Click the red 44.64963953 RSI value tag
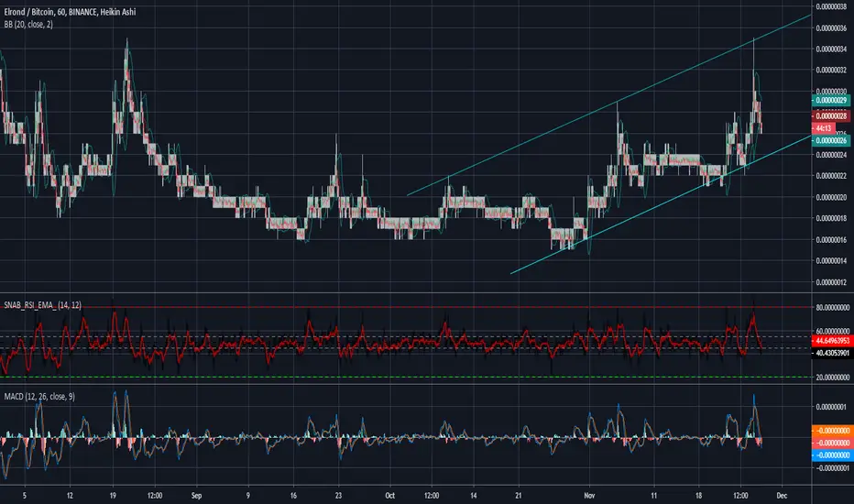This screenshot has height=504, width=854. [x=832, y=341]
